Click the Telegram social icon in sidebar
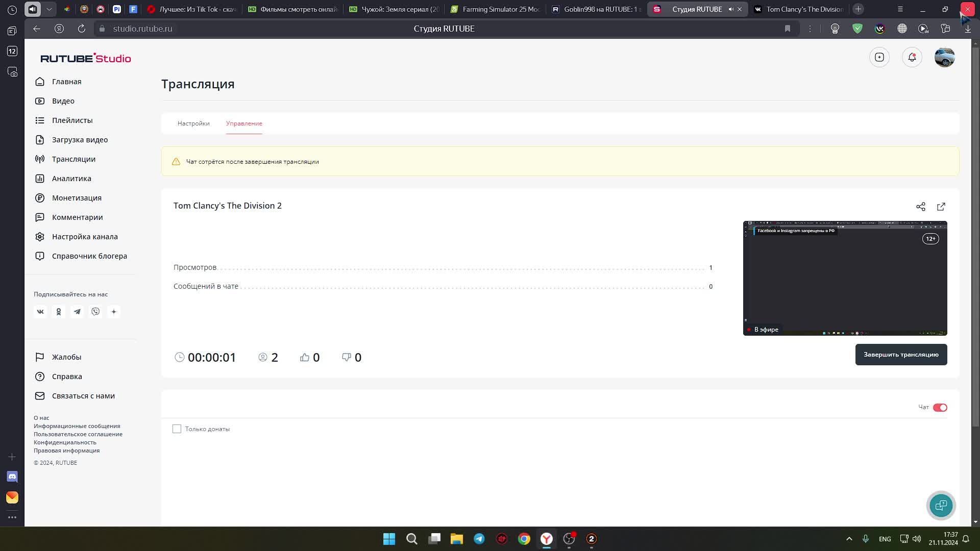 (77, 312)
